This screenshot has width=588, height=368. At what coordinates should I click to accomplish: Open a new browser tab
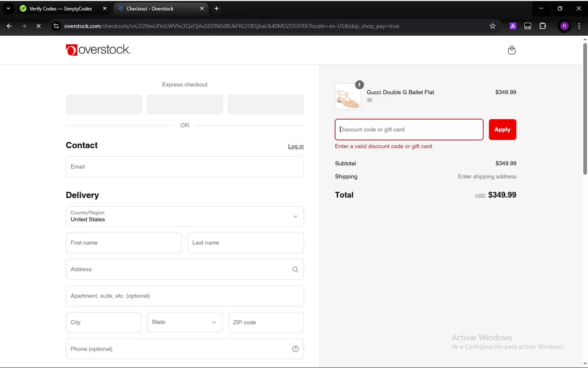coord(216,9)
